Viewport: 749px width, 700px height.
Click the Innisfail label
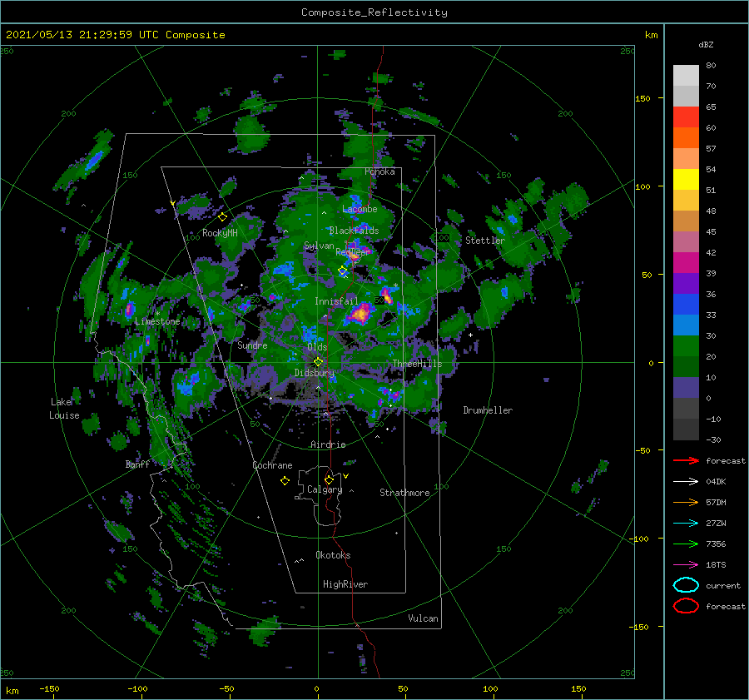336,301
